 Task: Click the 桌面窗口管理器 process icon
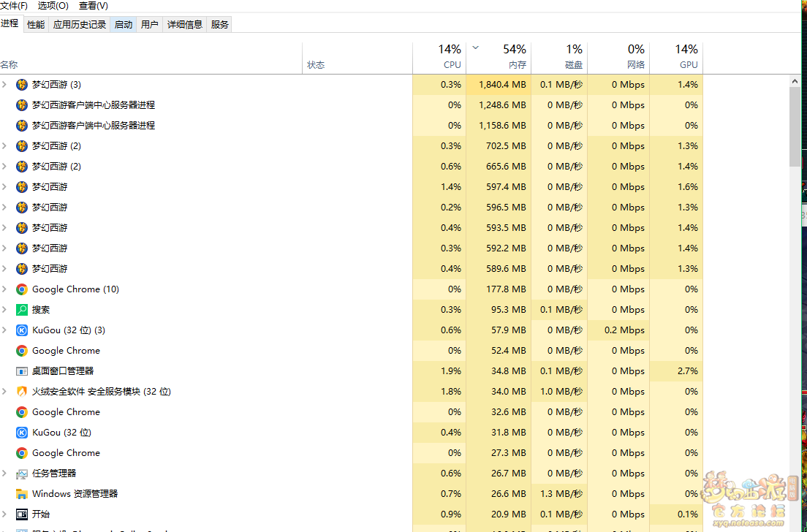pos(22,371)
